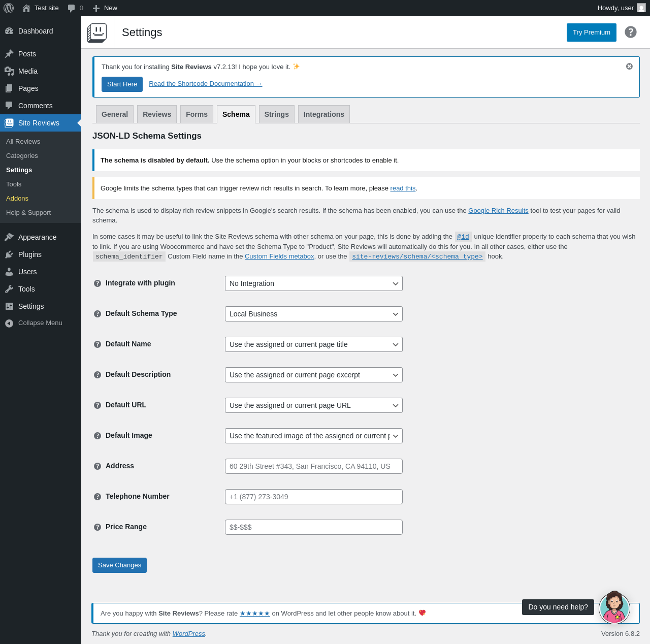The image size is (650, 644).
Task: Switch to the Integrations tab
Action: (x=324, y=114)
